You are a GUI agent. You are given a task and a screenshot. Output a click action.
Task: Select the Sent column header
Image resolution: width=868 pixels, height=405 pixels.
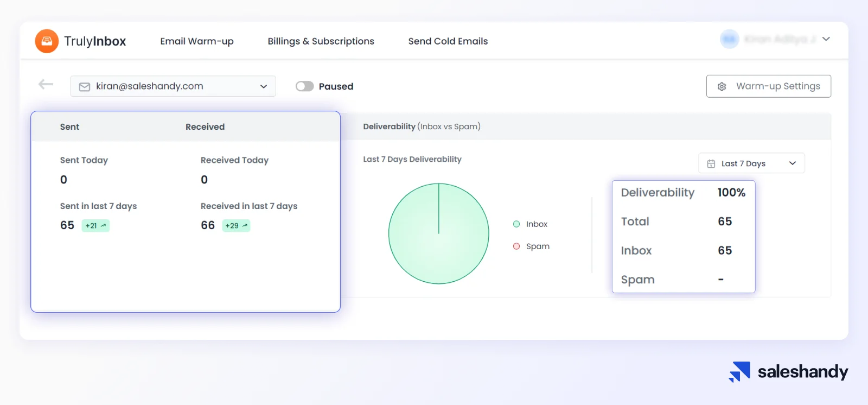pyautogui.click(x=69, y=127)
